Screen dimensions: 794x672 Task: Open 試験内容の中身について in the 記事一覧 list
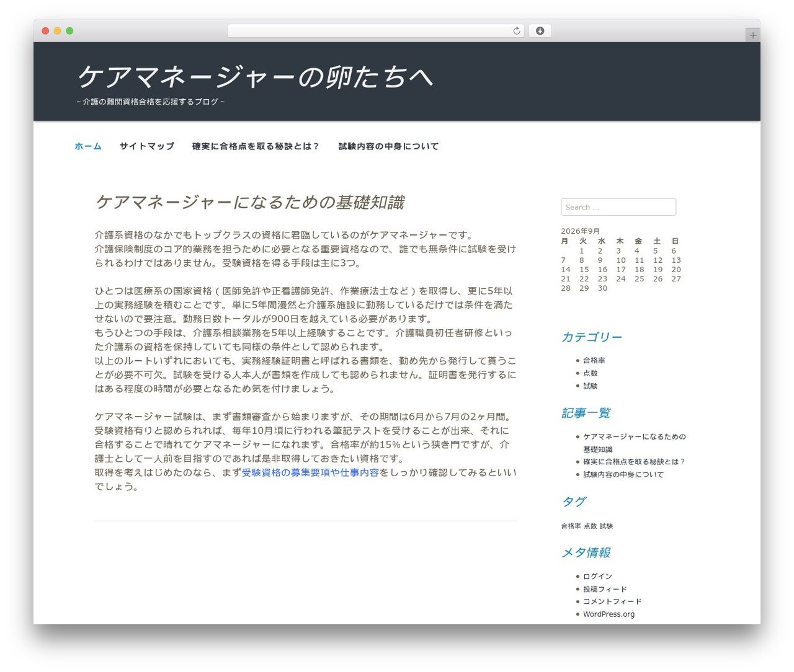(623, 474)
